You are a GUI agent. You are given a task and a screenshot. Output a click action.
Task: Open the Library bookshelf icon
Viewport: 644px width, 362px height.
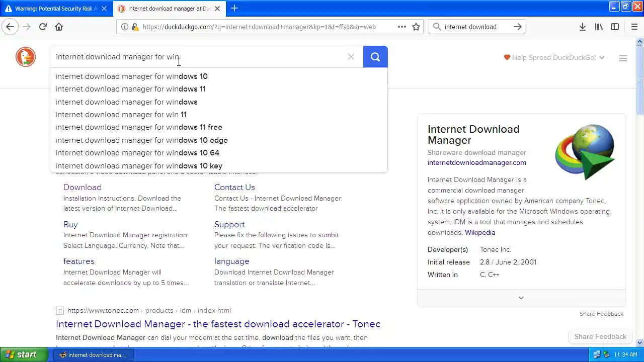click(x=599, y=27)
